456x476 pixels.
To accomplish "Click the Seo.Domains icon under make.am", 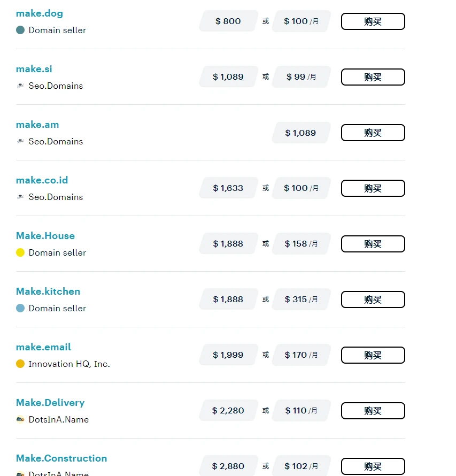I will [20, 142].
